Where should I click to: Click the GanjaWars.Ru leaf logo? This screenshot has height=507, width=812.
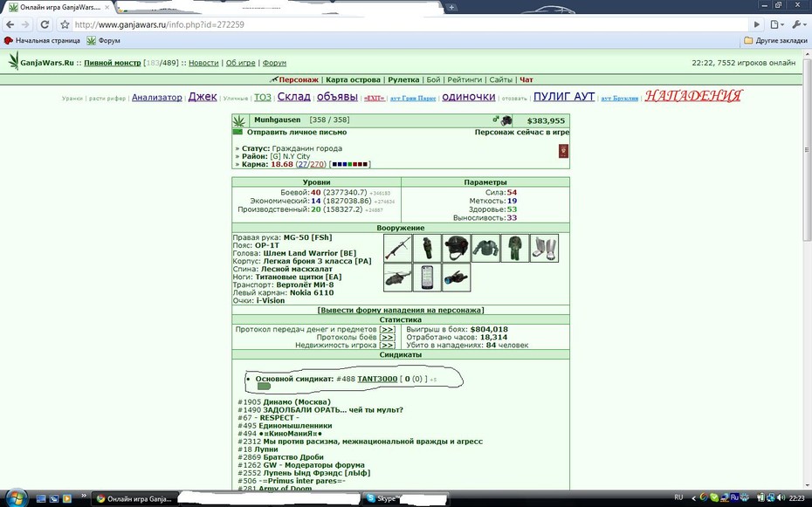click(13, 60)
